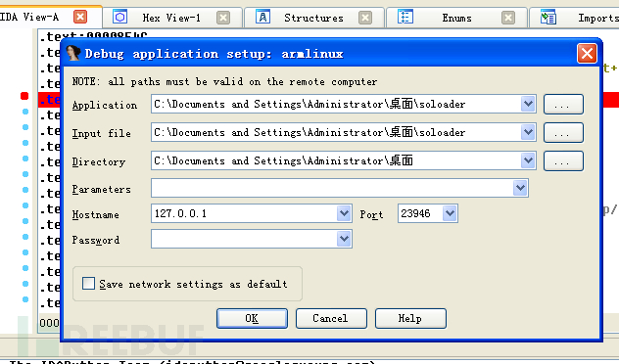Switch to the Structures tab
This screenshot has width=619, height=364.
point(313,18)
